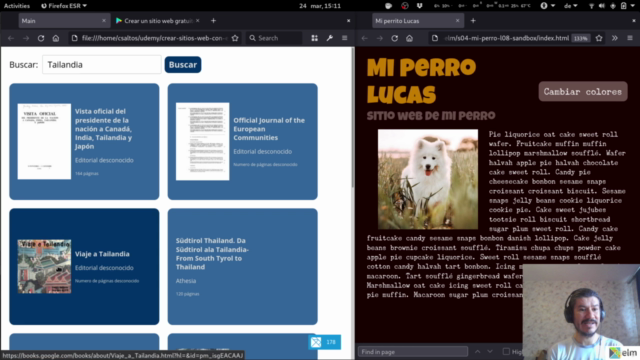Image resolution: width=640 pixels, height=360 pixels.
Task: Open the hamburger menu of the right Firefox window
Action: click(630, 38)
